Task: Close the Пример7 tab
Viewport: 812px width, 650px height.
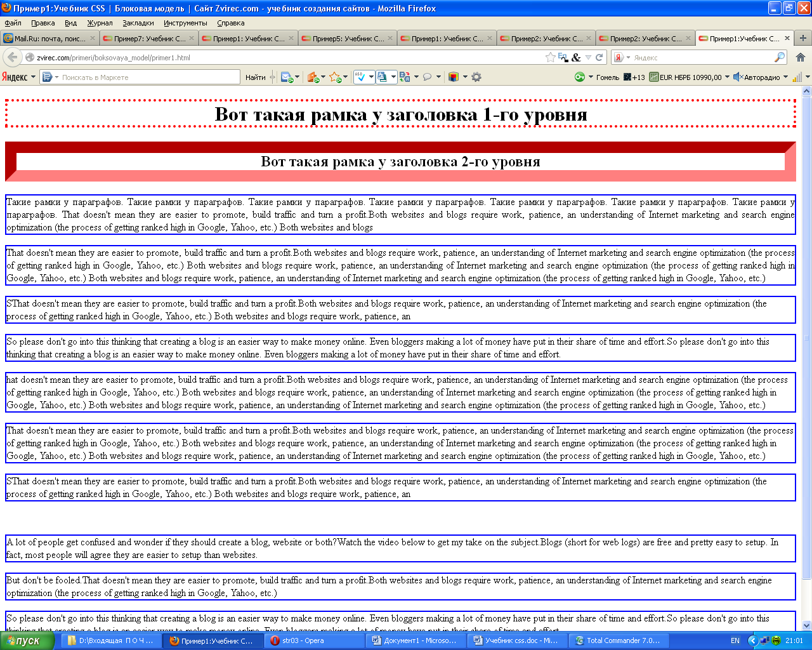Action: (192, 38)
